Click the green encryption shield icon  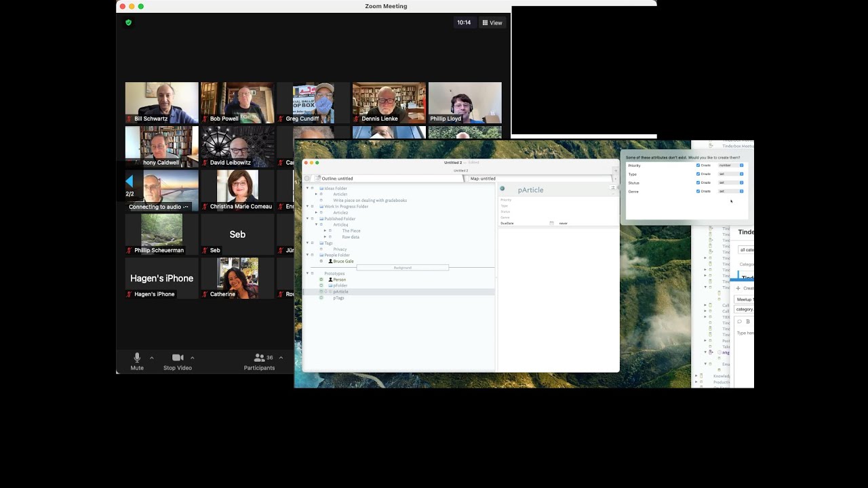[128, 22]
